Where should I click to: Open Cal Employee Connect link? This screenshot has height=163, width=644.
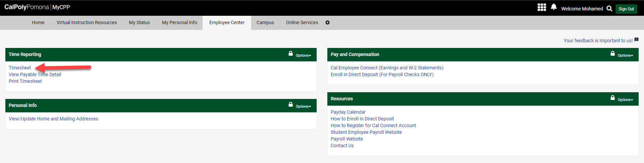pyautogui.click(x=387, y=68)
